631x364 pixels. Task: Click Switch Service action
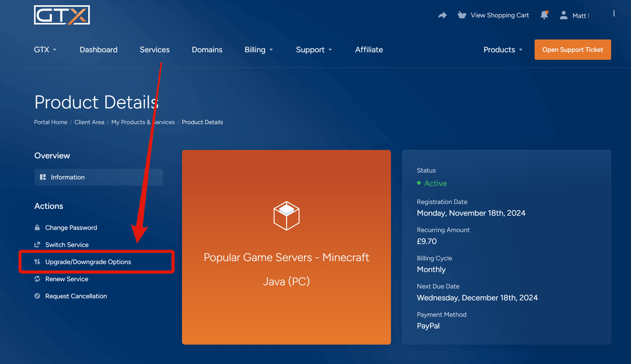point(67,244)
